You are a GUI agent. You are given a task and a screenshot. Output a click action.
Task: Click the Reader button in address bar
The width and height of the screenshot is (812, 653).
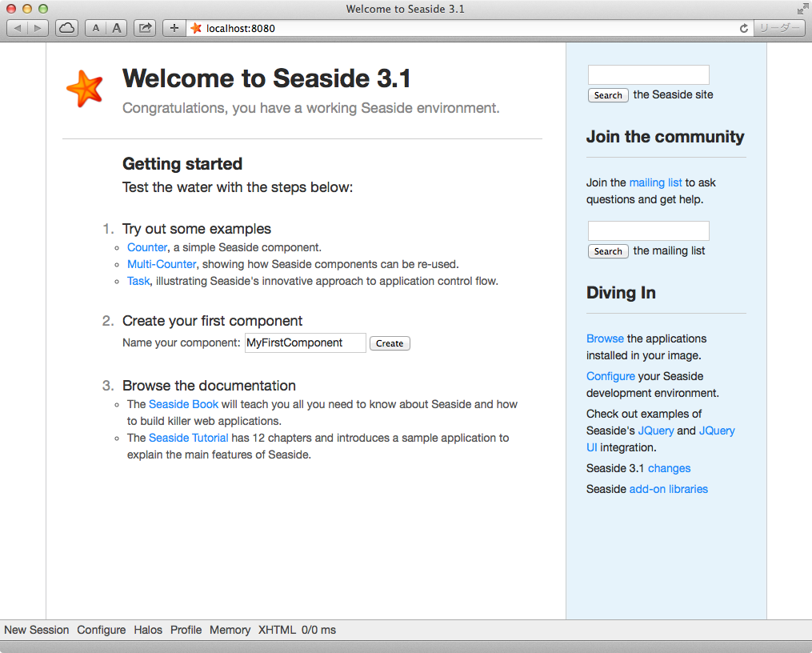point(779,28)
